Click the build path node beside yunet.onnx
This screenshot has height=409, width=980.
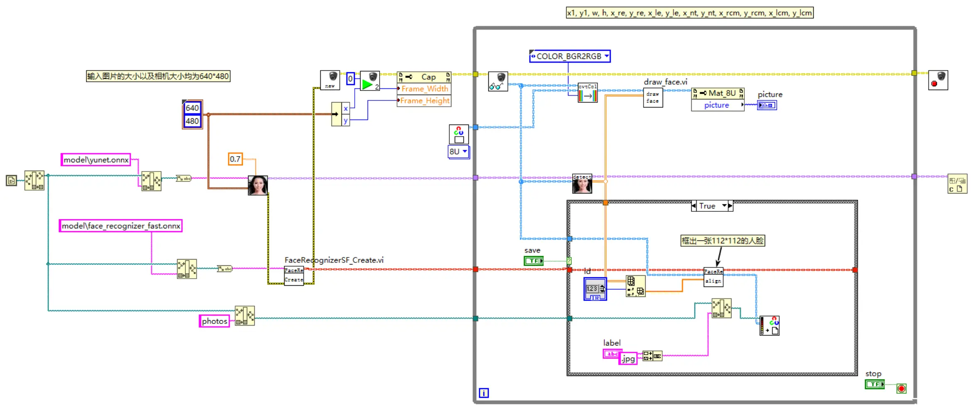tap(151, 181)
